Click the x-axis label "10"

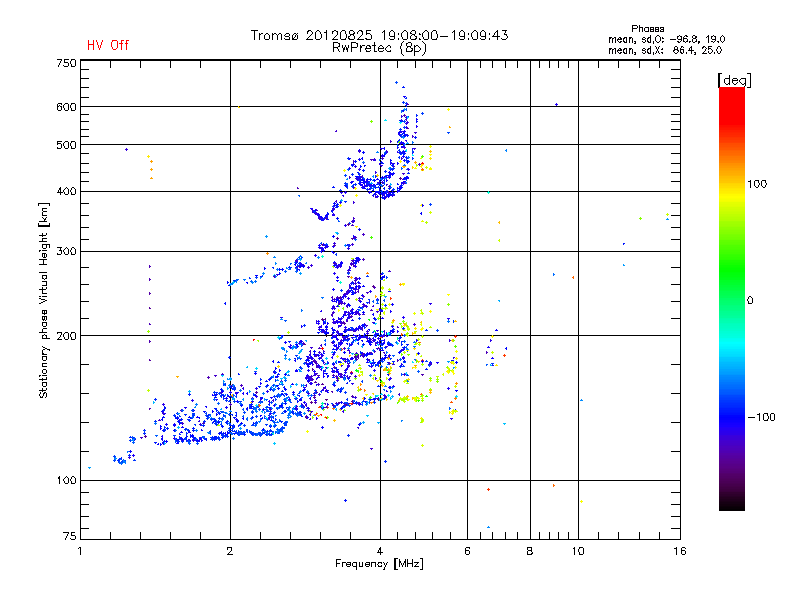(578, 551)
